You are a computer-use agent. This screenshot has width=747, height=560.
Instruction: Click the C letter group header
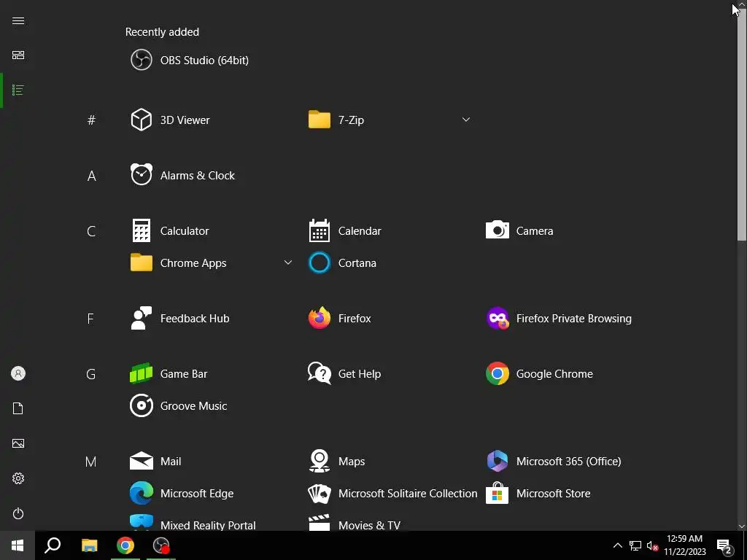pyautogui.click(x=91, y=231)
